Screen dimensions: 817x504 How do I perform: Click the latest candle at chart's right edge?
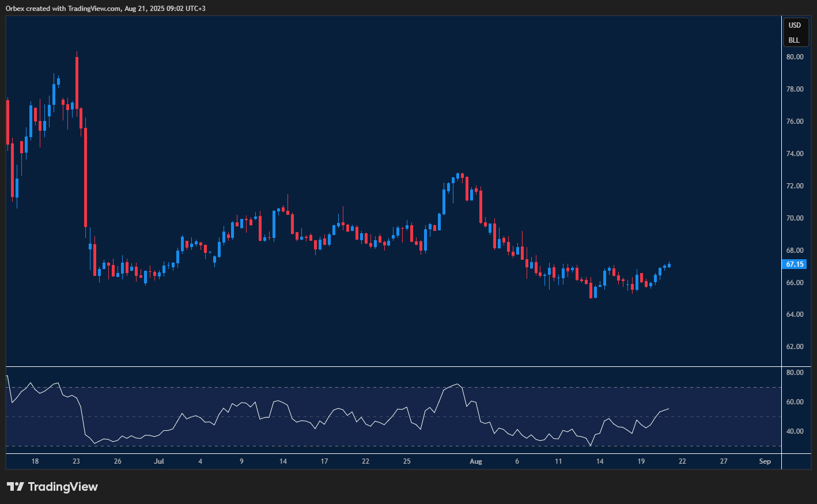click(669, 265)
